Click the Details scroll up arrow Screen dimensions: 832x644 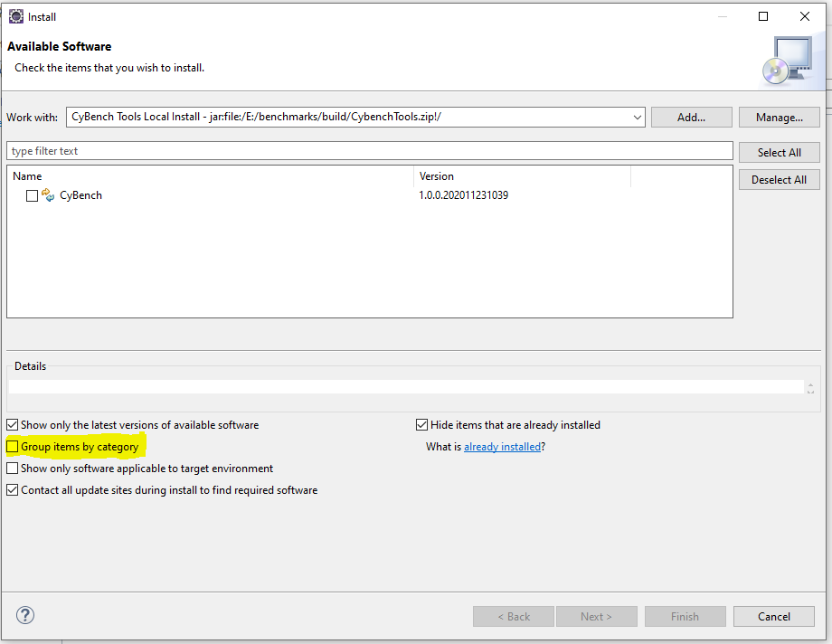[810, 384]
